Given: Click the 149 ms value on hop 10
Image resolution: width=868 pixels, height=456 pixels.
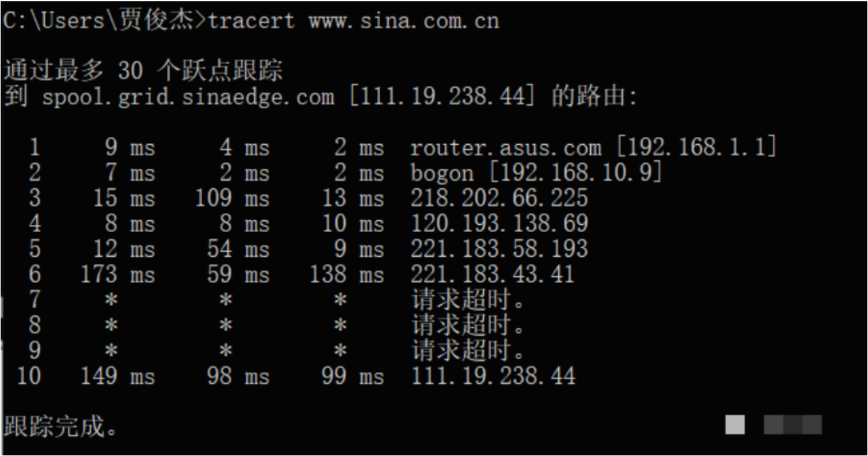Looking at the screenshot, I should coord(118,375).
